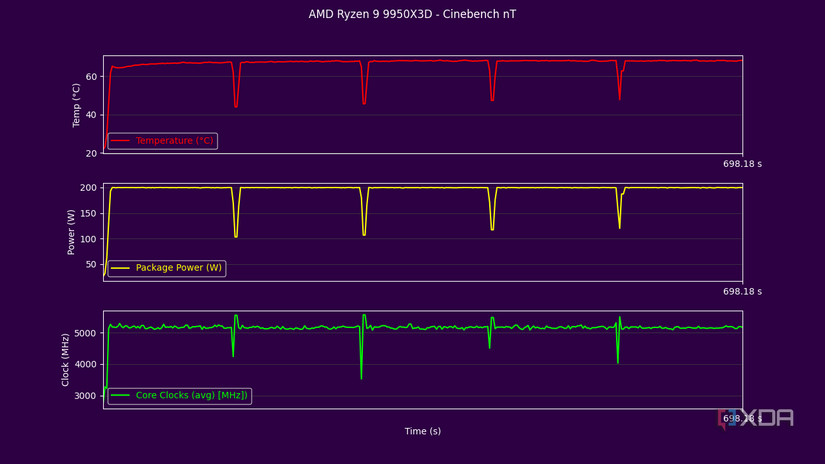Click the 4000 tick on clock axis
This screenshot has width=825, height=464.
pos(85,365)
